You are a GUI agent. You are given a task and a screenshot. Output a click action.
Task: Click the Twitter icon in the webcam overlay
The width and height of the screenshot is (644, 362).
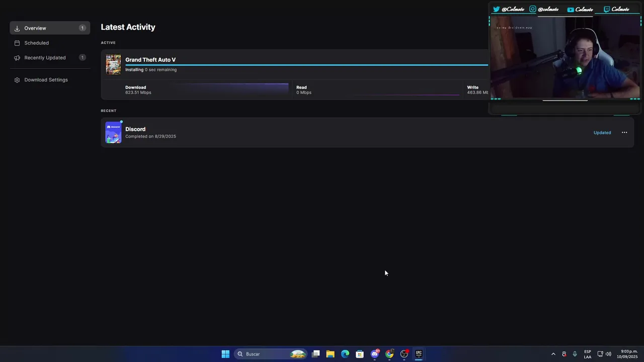click(x=496, y=9)
